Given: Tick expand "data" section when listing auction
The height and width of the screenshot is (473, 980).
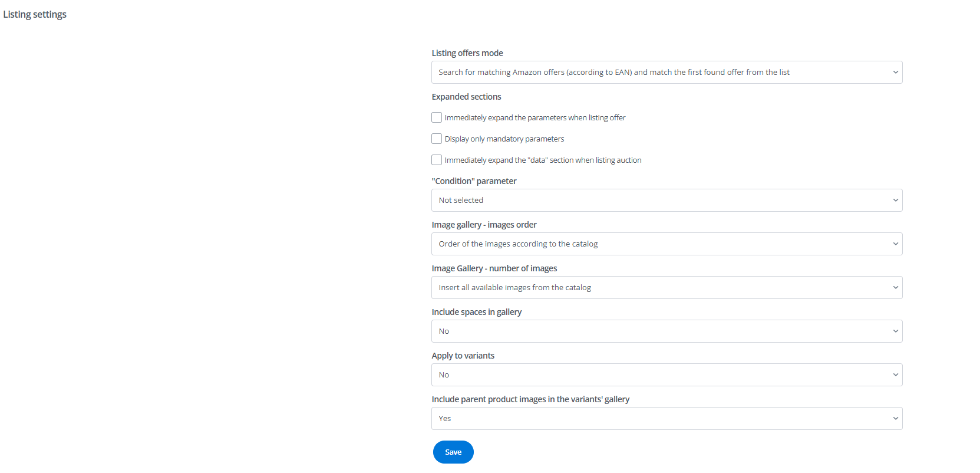Looking at the screenshot, I should (437, 160).
